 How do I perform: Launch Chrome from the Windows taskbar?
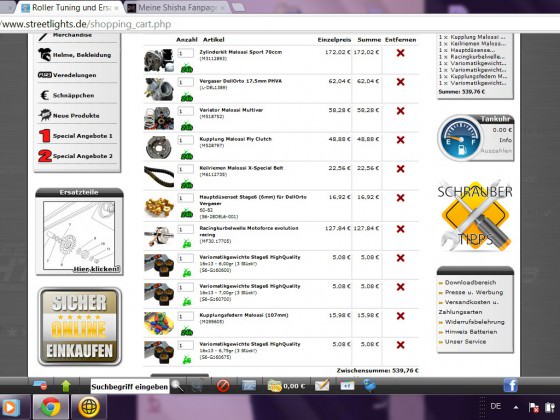point(50,407)
